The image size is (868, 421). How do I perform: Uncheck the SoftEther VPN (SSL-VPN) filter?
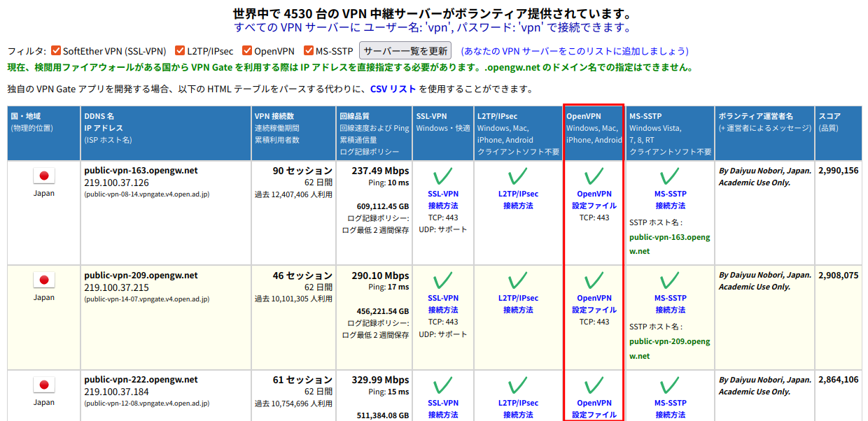(57, 50)
